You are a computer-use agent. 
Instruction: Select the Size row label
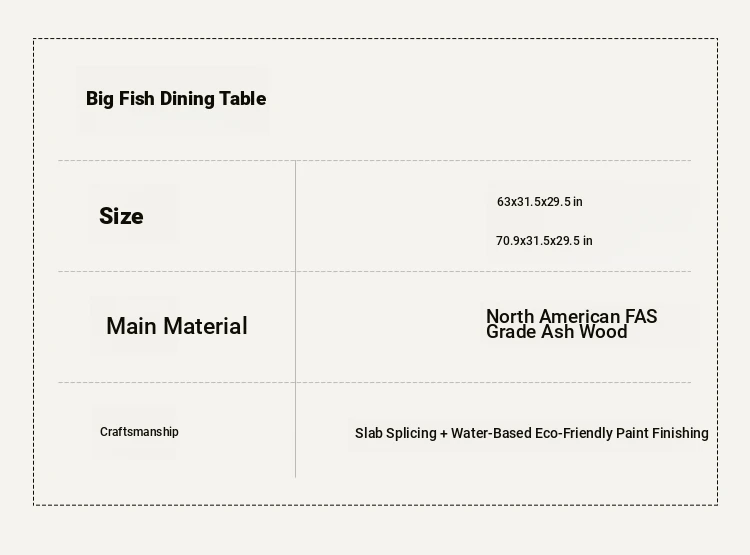point(121,216)
